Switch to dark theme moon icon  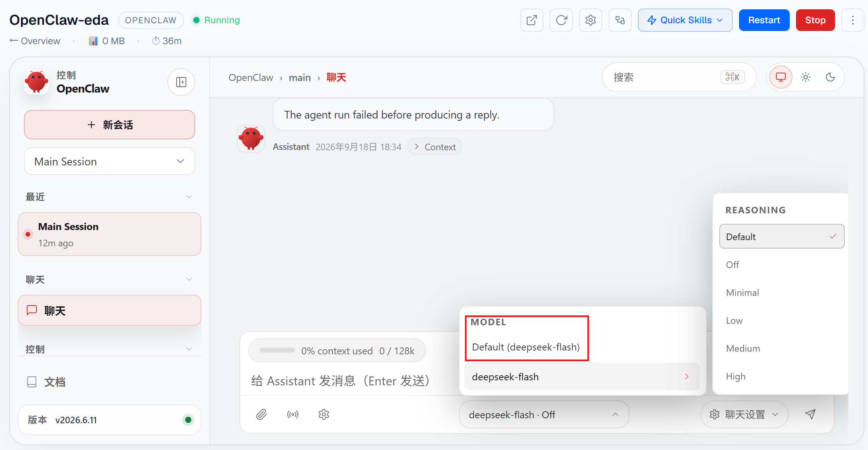[830, 77]
